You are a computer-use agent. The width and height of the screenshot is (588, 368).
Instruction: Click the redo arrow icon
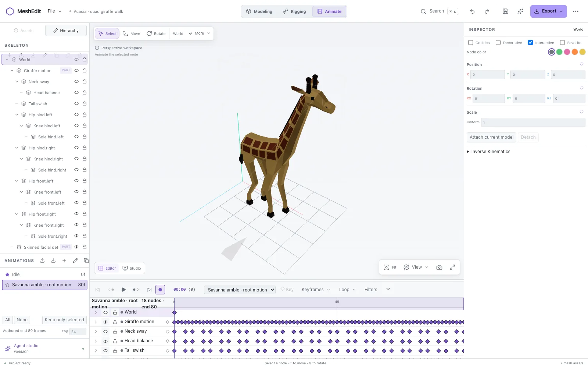pyautogui.click(x=487, y=11)
